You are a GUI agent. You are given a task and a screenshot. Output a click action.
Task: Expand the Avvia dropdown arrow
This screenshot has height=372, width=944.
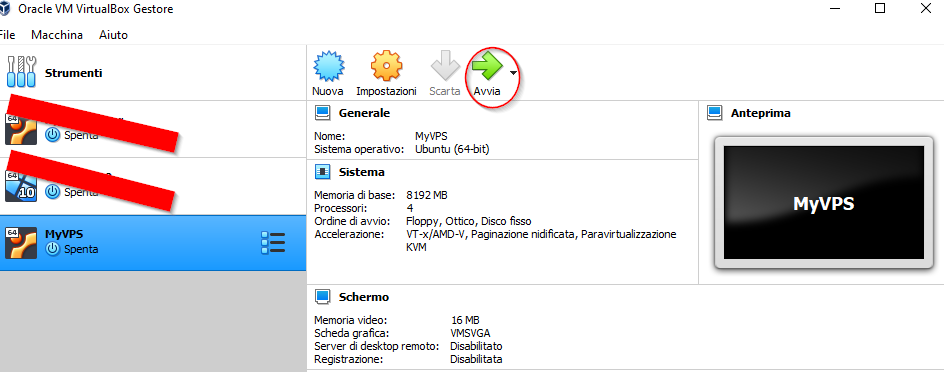coord(513,73)
